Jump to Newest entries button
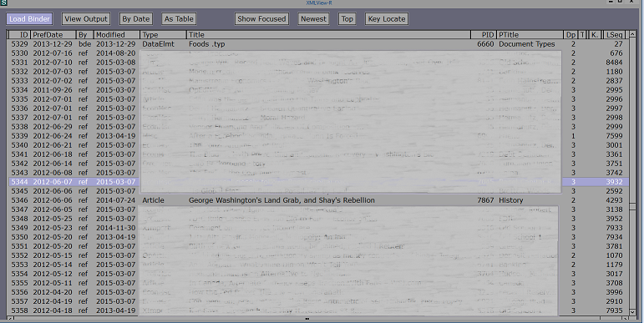Screen dimensions: 644x323 pos(313,19)
